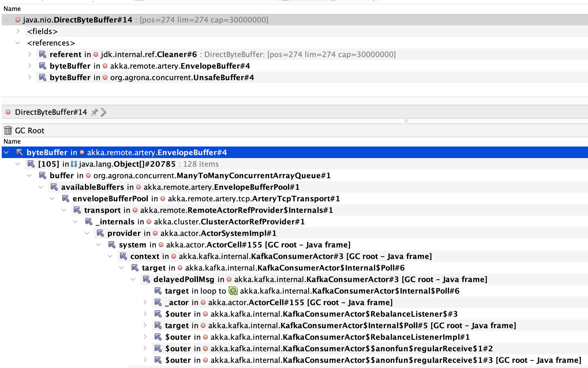The image size is (588, 368).
Task: Click reference arrow icon on envelopeBufferPool row
Action: tap(66, 199)
